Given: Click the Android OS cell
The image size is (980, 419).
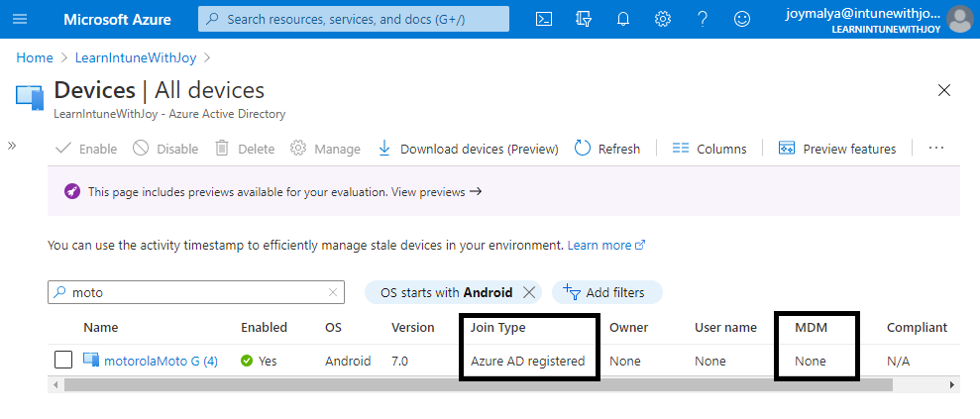Looking at the screenshot, I should click(348, 361).
